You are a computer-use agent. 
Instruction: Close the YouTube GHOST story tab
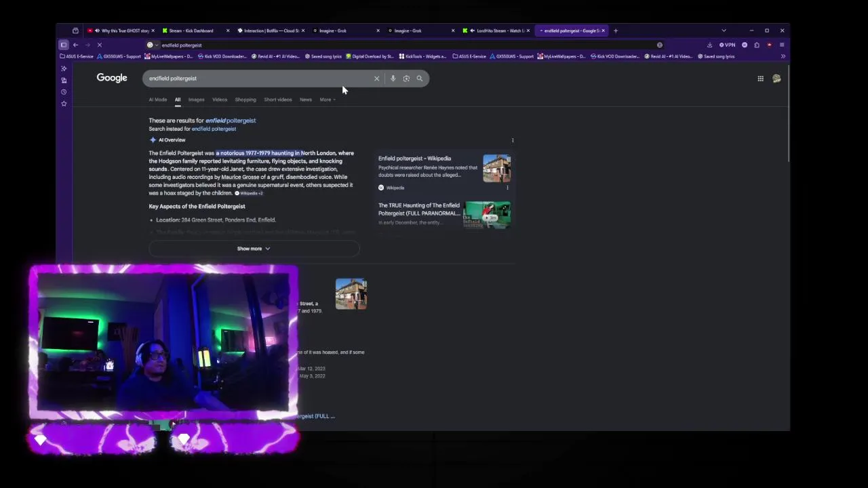click(x=153, y=30)
